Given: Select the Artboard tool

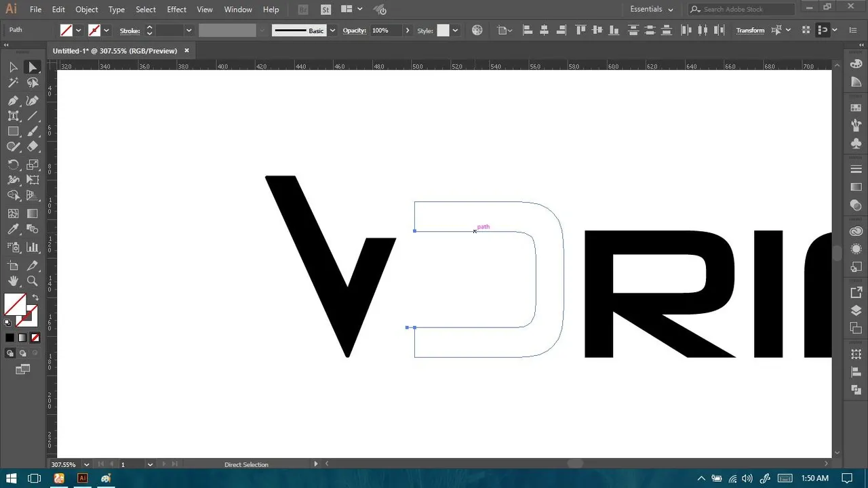Looking at the screenshot, I should pos(13,265).
